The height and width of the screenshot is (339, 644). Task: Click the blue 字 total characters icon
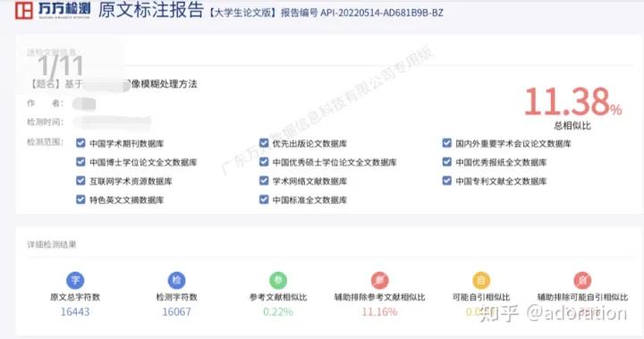[75, 280]
